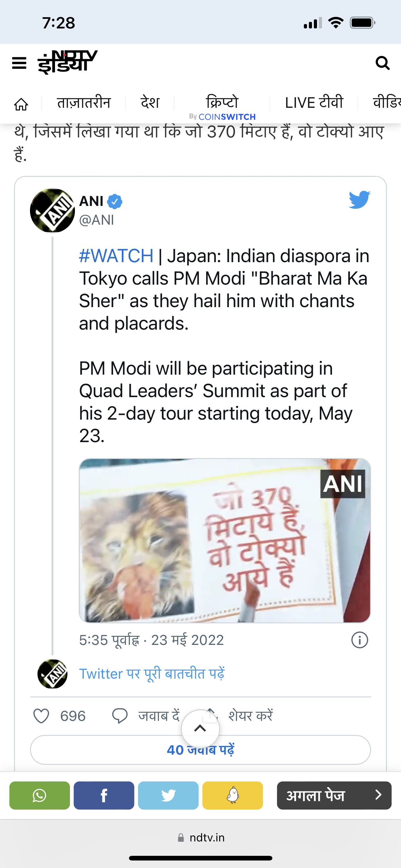This screenshot has width=401, height=868.
Task: Open the देश tab
Action: (150, 103)
